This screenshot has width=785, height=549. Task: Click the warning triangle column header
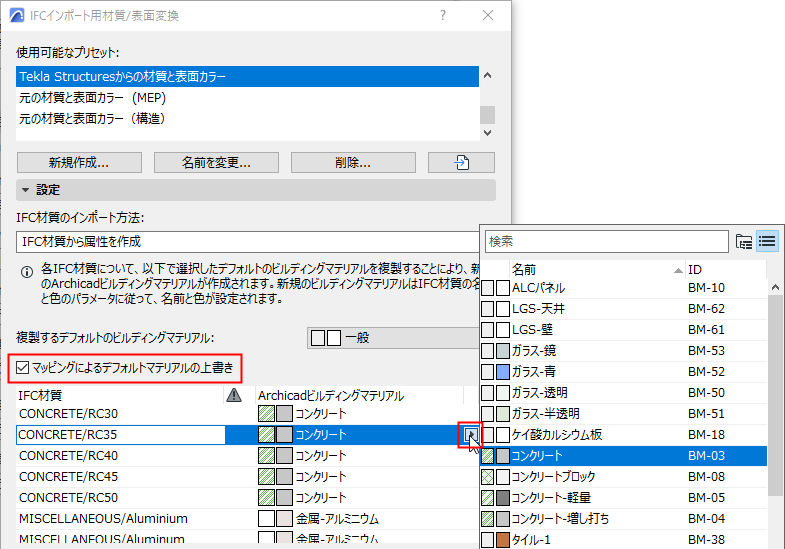click(234, 395)
